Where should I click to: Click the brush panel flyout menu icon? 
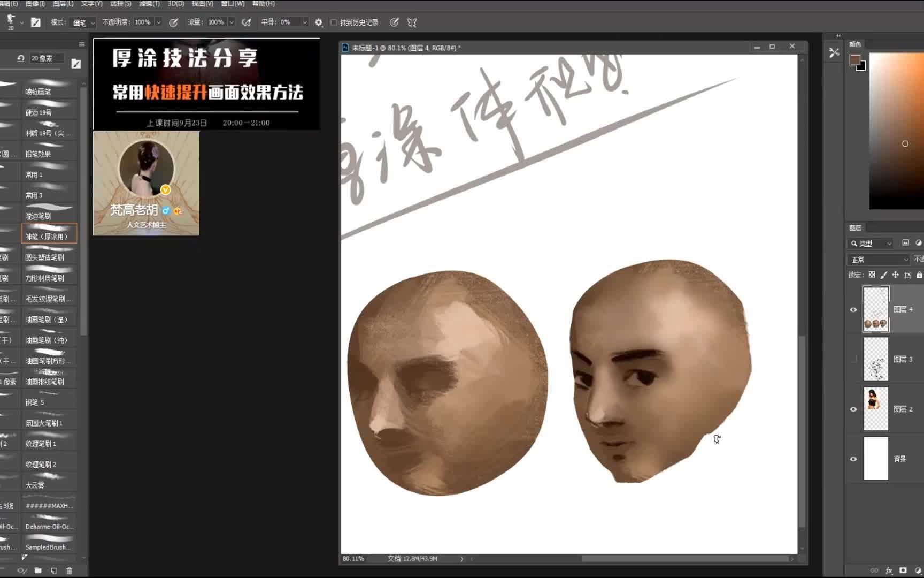(x=82, y=44)
